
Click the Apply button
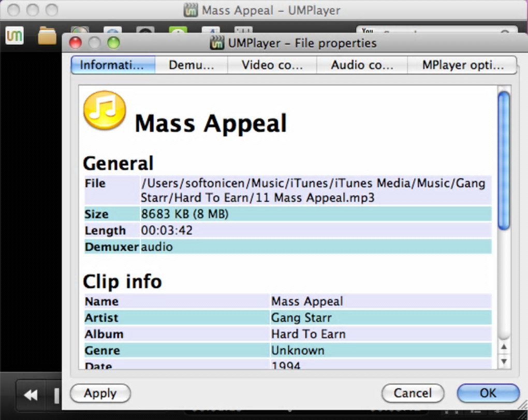(x=100, y=393)
